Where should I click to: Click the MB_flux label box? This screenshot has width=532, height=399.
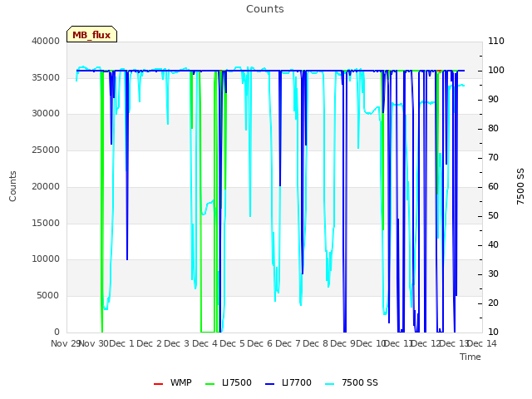(91, 34)
